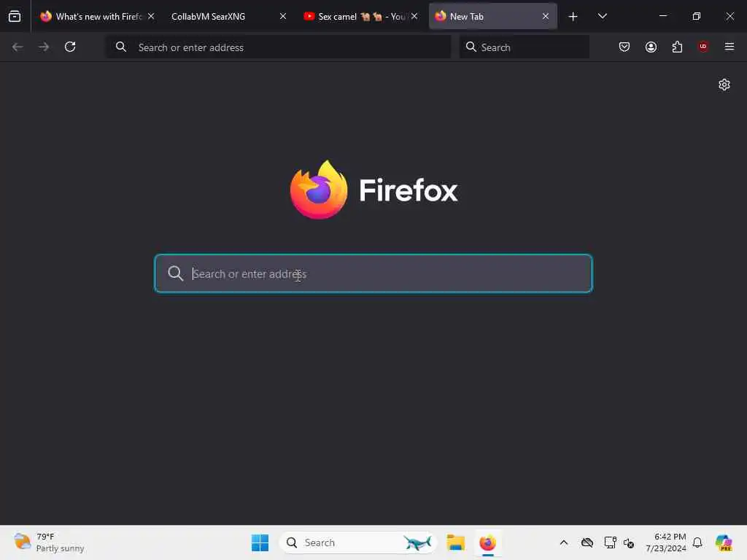The height and width of the screenshot is (560, 747).
Task: Open a new tab with plus button
Action: tap(573, 17)
